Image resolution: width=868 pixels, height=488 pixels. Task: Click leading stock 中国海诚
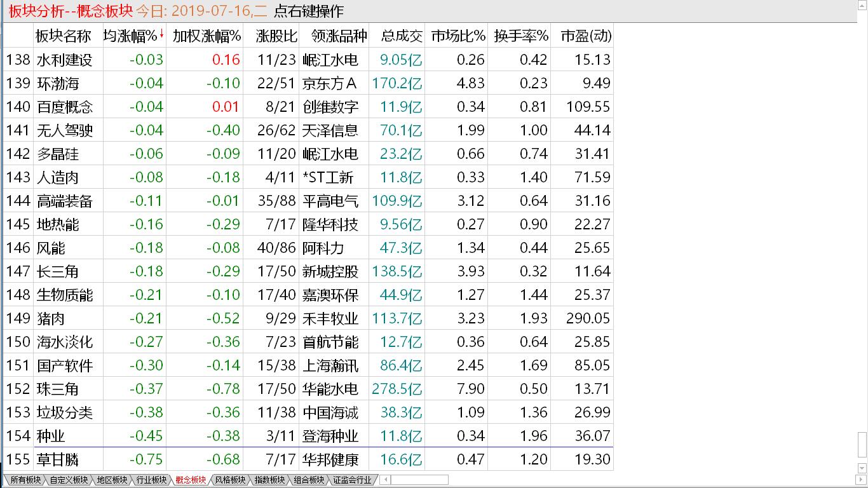pyautogui.click(x=330, y=412)
